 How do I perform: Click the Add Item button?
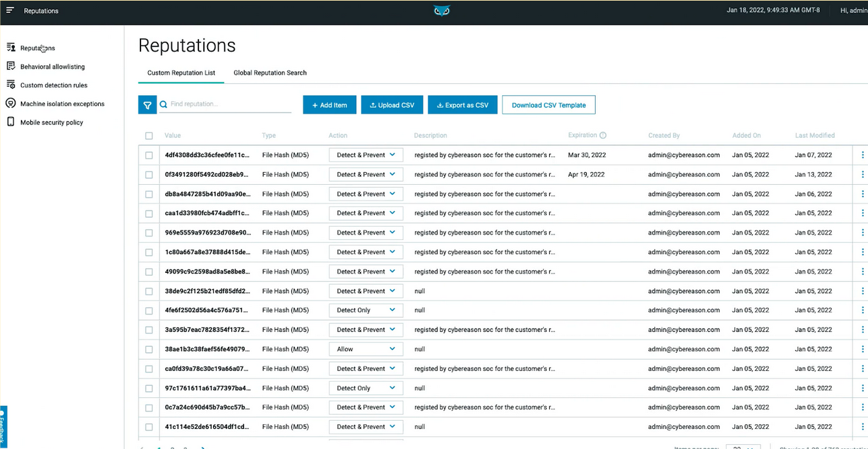point(329,104)
